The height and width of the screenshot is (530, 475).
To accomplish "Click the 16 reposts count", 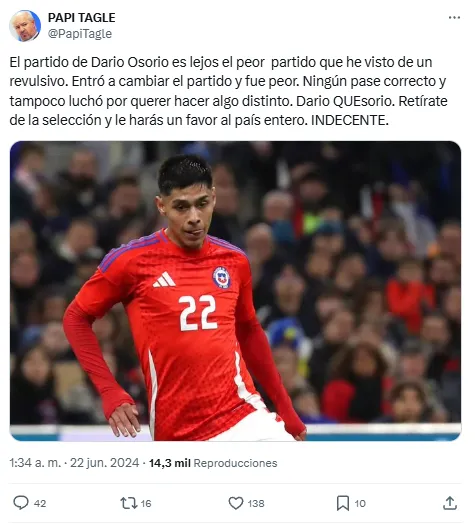I will (146, 503).
